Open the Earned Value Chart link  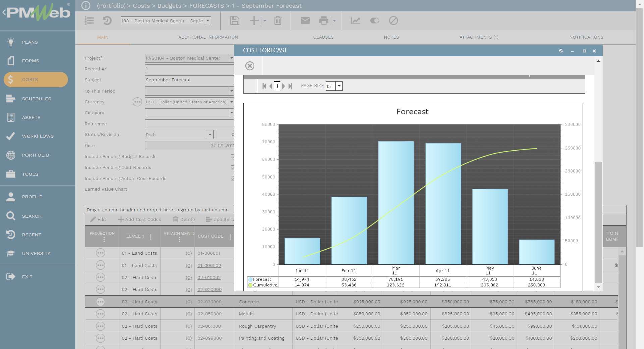click(x=106, y=189)
